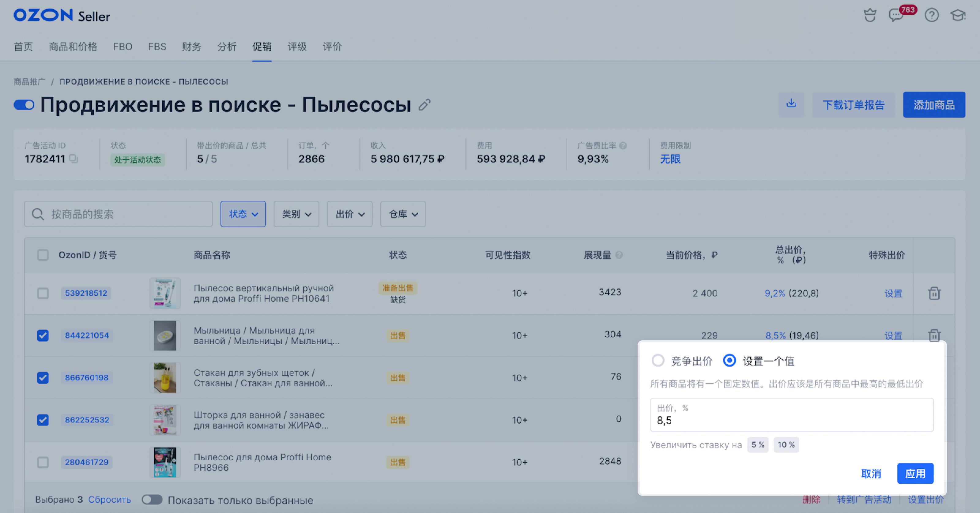Copy campaign ID 1782411
The image size is (980, 513).
73,159
